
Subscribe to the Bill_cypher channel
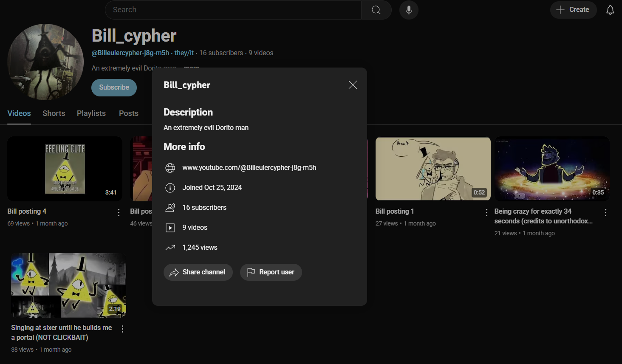[x=114, y=87]
